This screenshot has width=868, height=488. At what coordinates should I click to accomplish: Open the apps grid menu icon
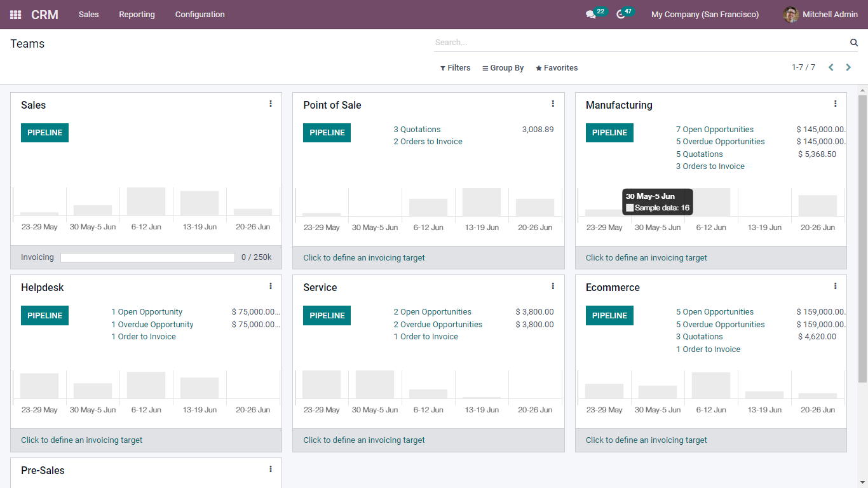pos(15,15)
